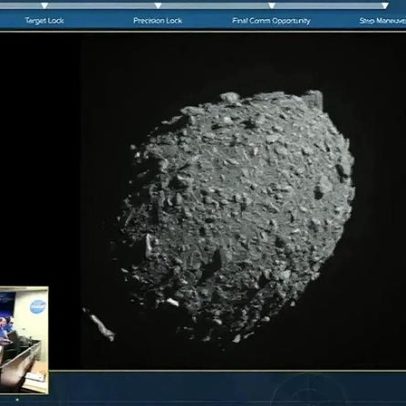The width and height of the screenshot is (406, 406).
Task: Select the Final Comm Opportunity label
Action: [x=271, y=21]
